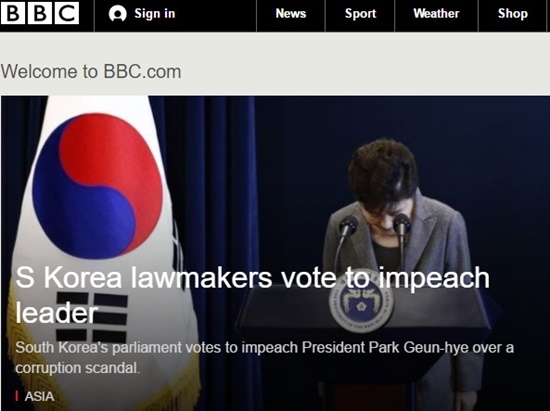This screenshot has width=550, height=411.
Task: Click the Sign in text link
Action: 155,14
